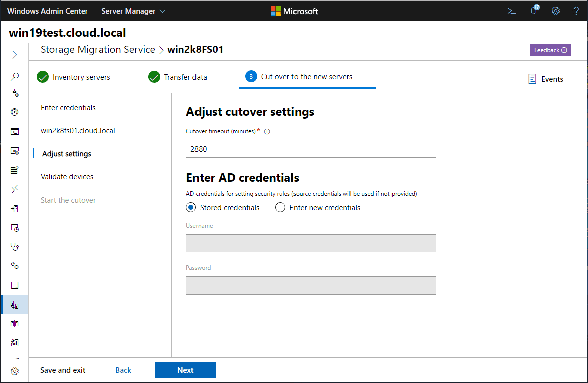
Task: Click the help question mark icon
Action: tap(577, 11)
